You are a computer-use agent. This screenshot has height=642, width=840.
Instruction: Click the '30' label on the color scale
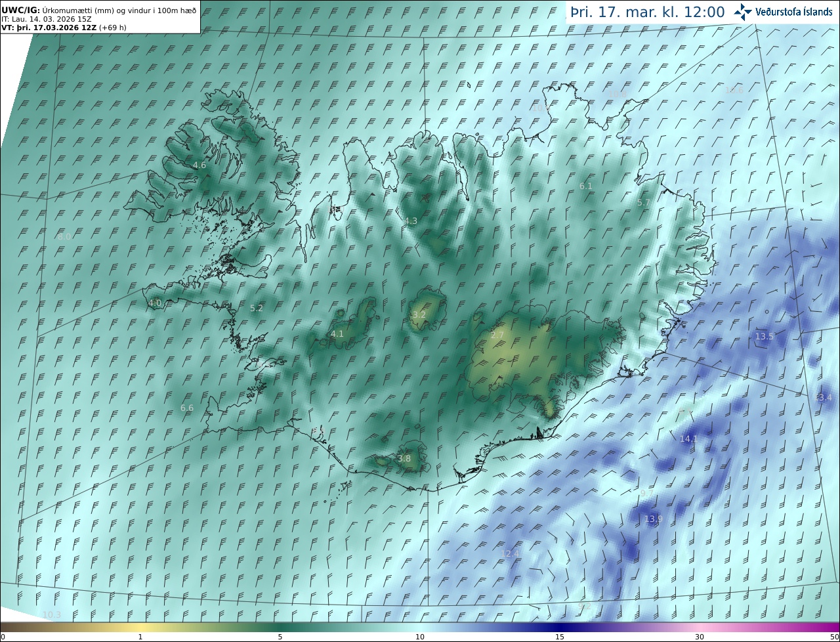[700, 637]
